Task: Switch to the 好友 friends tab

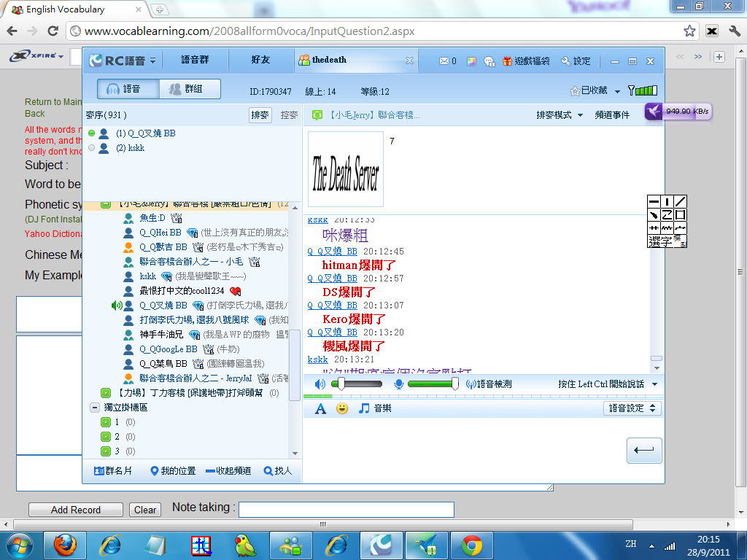Action: coord(260,60)
